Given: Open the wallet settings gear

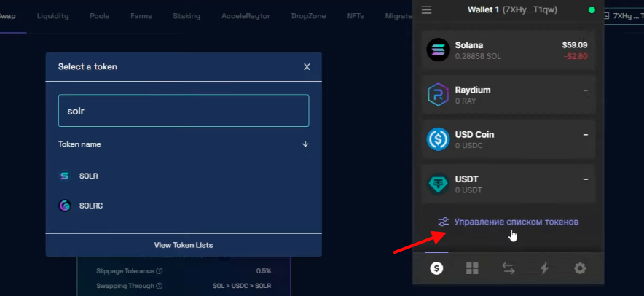Looking at the screenshot, I should tap(580, 268).
